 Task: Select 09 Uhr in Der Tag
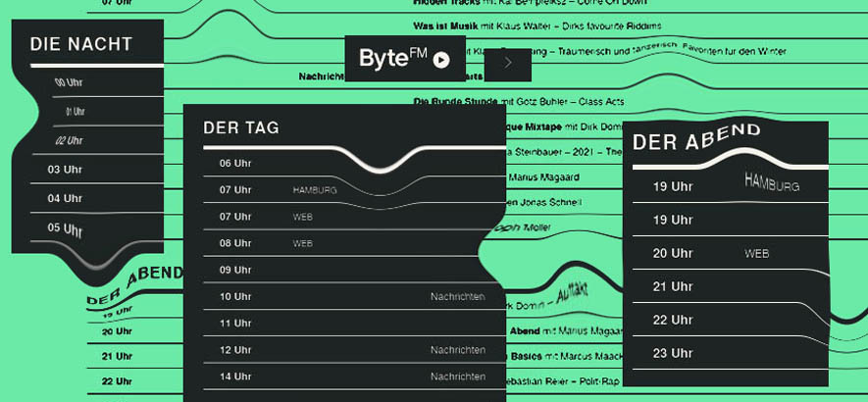pyautogui.click(x=235, y=270)
